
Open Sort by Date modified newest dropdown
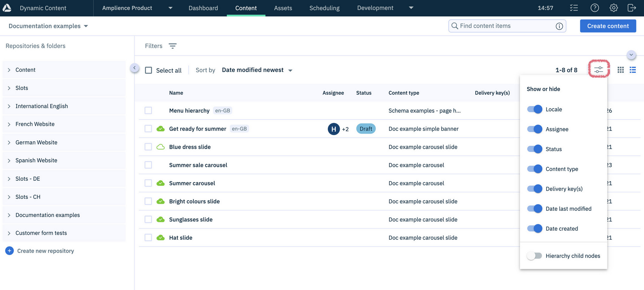click(257, 70)
